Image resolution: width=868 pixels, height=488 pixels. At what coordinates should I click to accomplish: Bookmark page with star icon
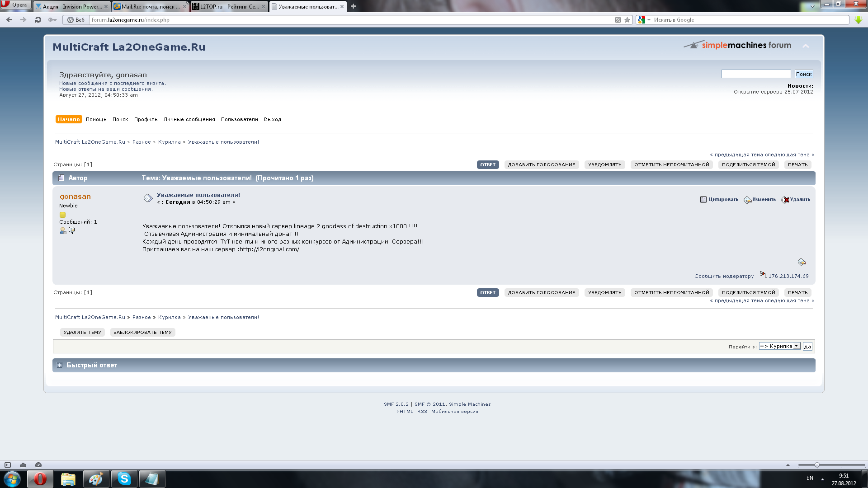pyautogui.click(x=627, y=20)
